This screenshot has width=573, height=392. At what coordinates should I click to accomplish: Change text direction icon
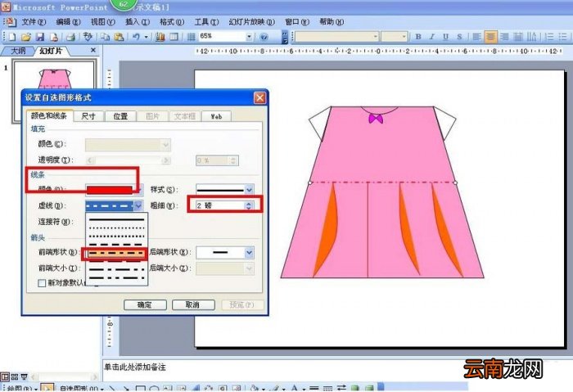(x=532, y=37)
